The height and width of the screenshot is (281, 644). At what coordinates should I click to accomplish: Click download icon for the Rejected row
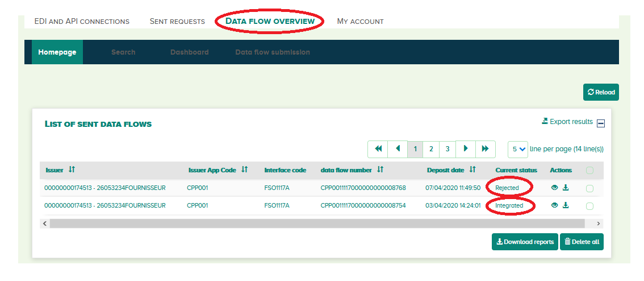566,188
